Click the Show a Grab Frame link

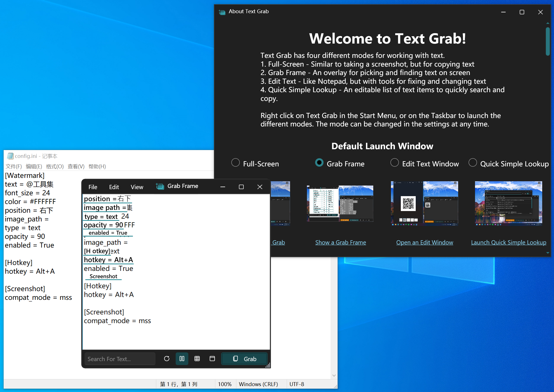click(x=340, y=242)
